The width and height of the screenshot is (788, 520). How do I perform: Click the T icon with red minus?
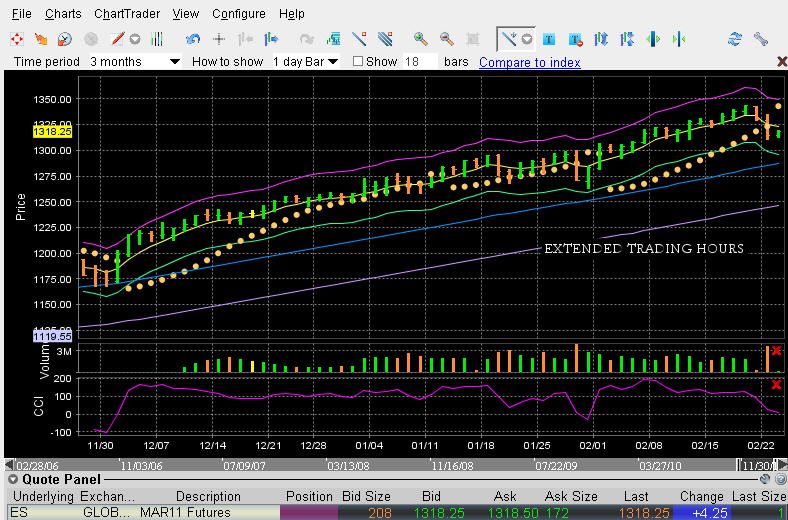575,39
